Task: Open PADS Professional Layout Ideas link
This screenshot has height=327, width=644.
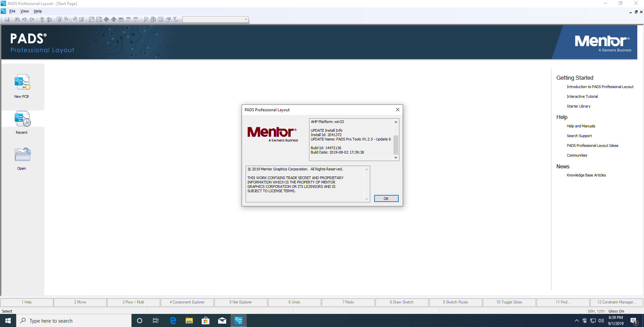Action: point(592,146)
